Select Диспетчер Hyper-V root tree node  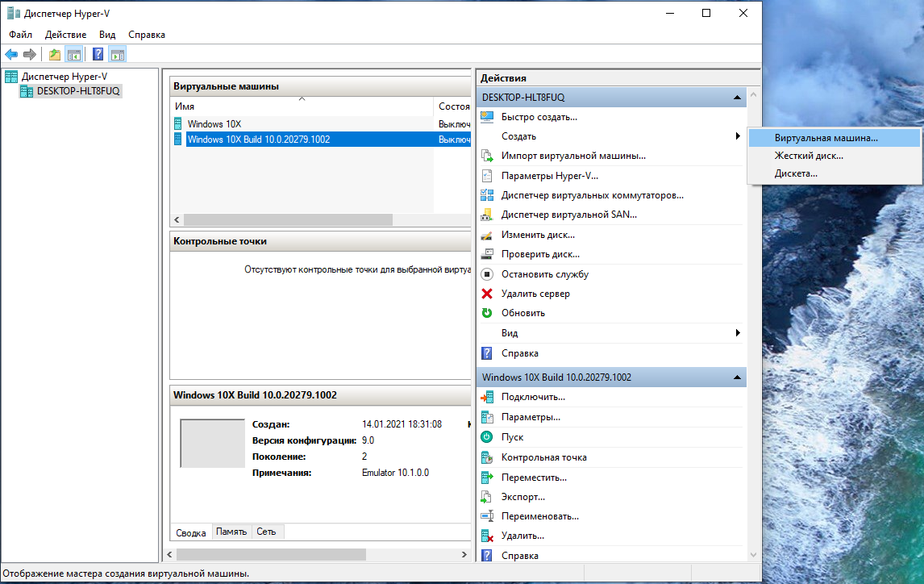[x=65, y=77]
